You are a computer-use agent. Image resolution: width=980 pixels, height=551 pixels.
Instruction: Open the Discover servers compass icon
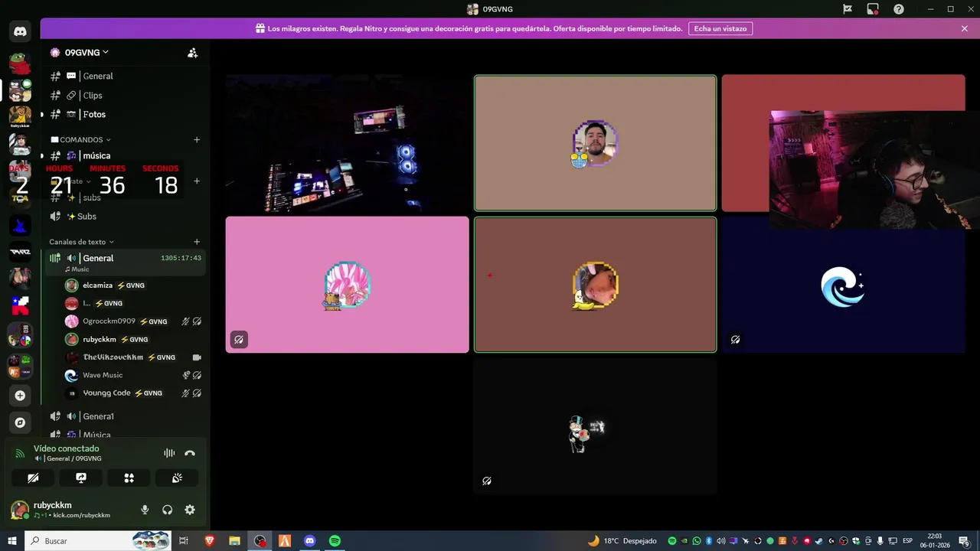point(20,422)
